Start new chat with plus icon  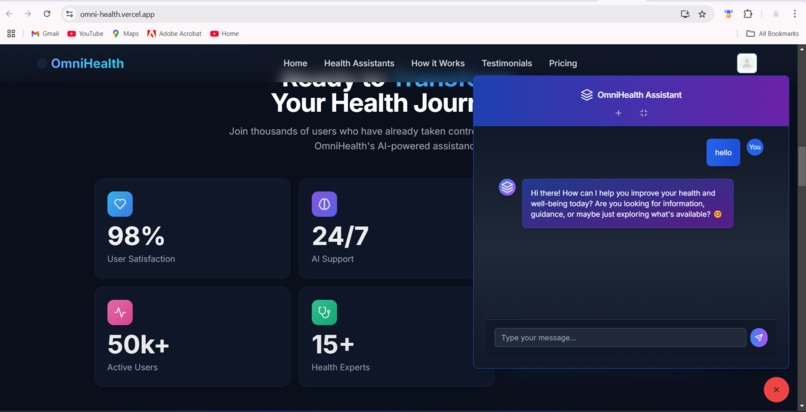tap(618, 113)
